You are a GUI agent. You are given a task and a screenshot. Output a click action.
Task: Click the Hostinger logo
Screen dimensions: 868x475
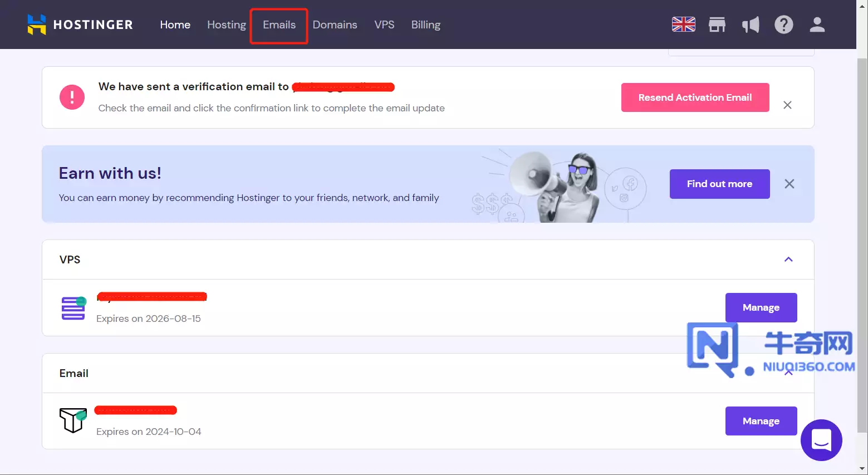(x=80, y=25)
